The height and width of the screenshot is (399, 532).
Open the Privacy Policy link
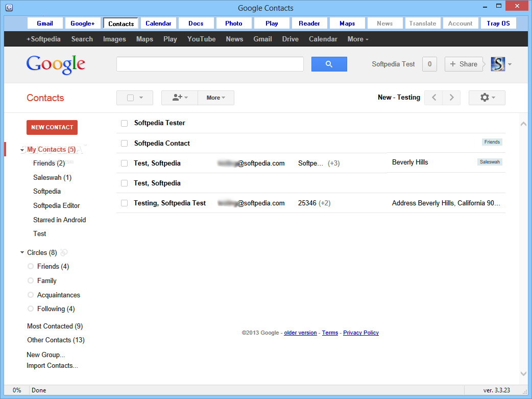pos(360,333)
